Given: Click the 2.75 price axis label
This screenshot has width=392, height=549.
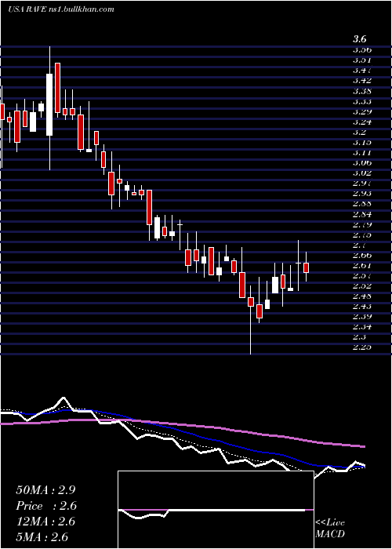Looking at the screenshot, I should pos(362,235).
